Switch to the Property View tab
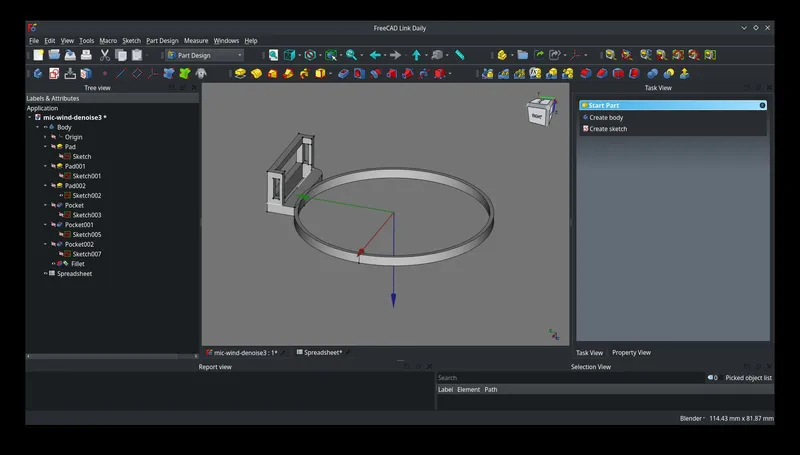Screen dimensions: 800x455 [x=631, y=352]
